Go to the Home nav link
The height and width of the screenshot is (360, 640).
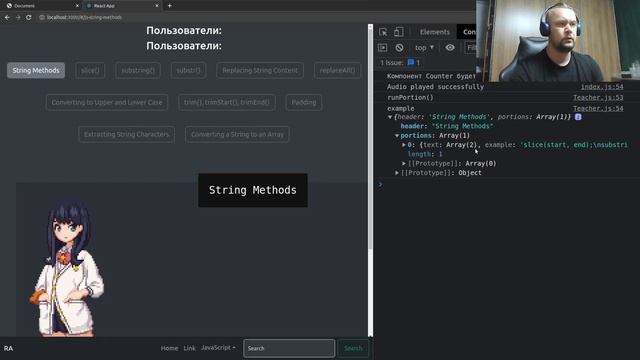[x=169, y=348]
